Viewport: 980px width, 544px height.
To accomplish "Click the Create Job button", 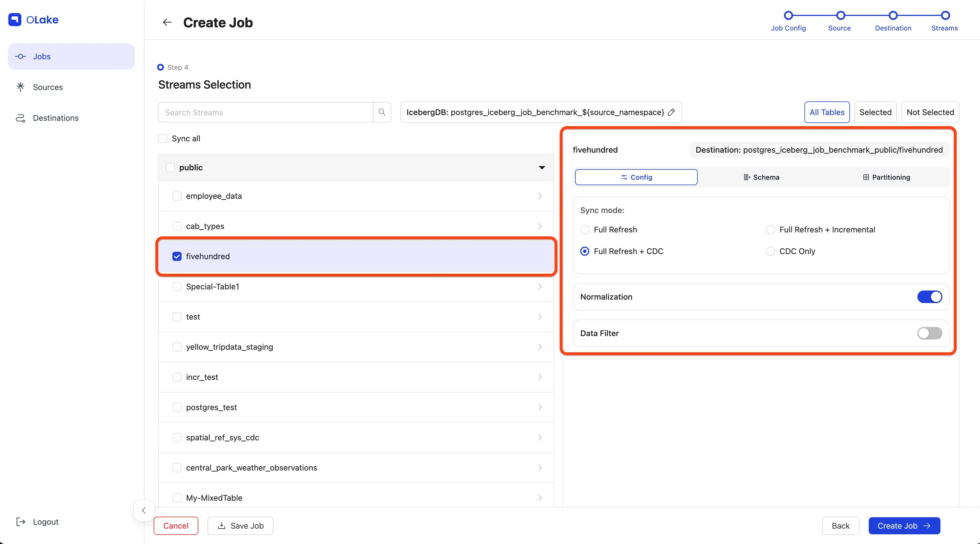I will tap(904, 526).
